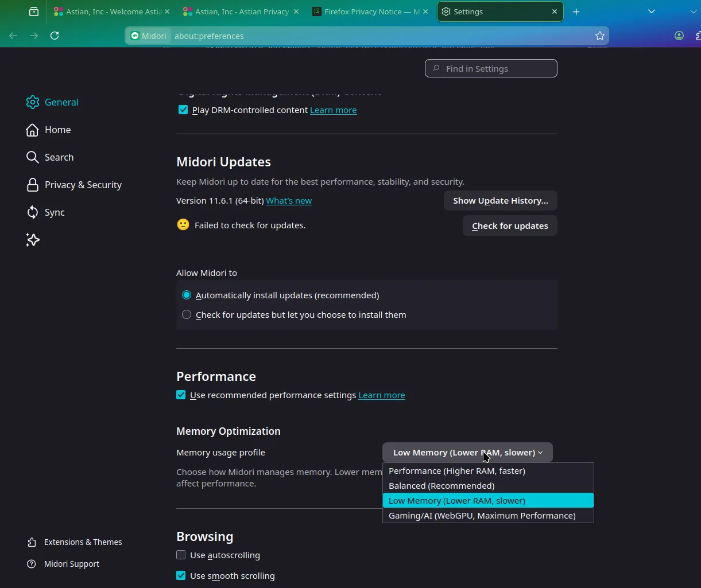Viewport: 701px width, 588px height.
Task: Click the Privacy lock icon in sidebar
Action: point(33,185)
